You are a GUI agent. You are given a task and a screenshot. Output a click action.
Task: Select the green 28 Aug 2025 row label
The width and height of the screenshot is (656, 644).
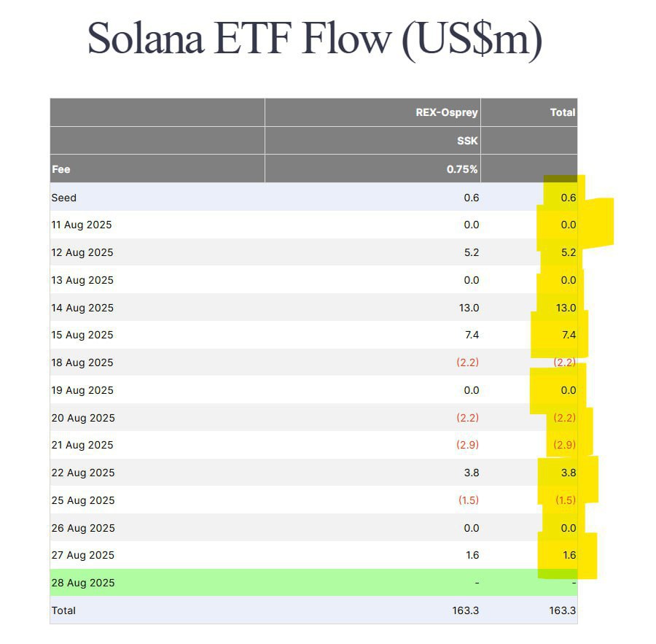point(82,583)
